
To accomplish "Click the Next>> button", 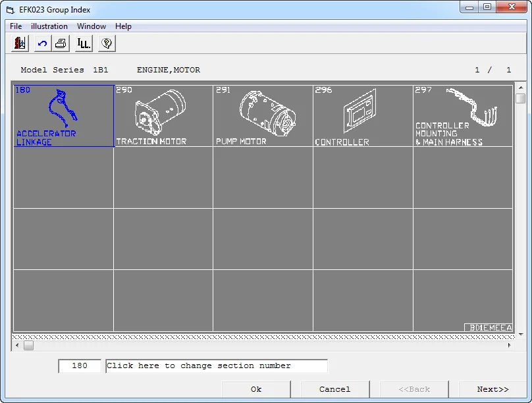I will tap(492, 389).
